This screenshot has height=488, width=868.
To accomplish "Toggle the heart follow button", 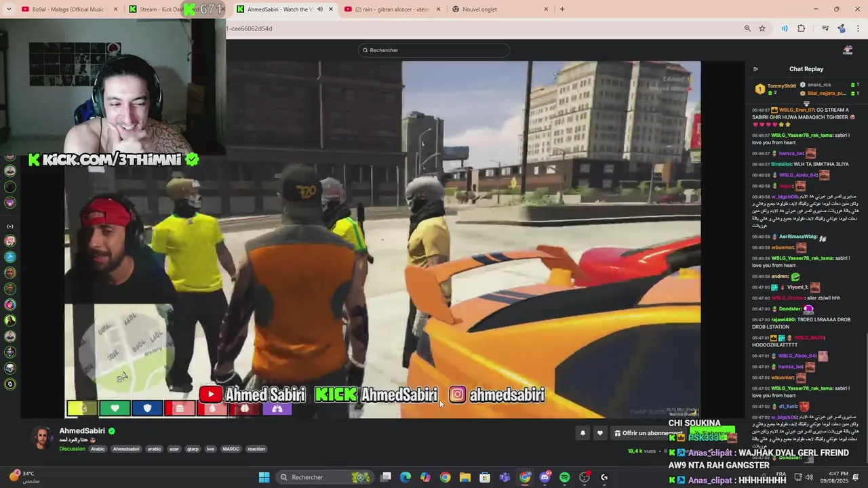I will [599, 433].
